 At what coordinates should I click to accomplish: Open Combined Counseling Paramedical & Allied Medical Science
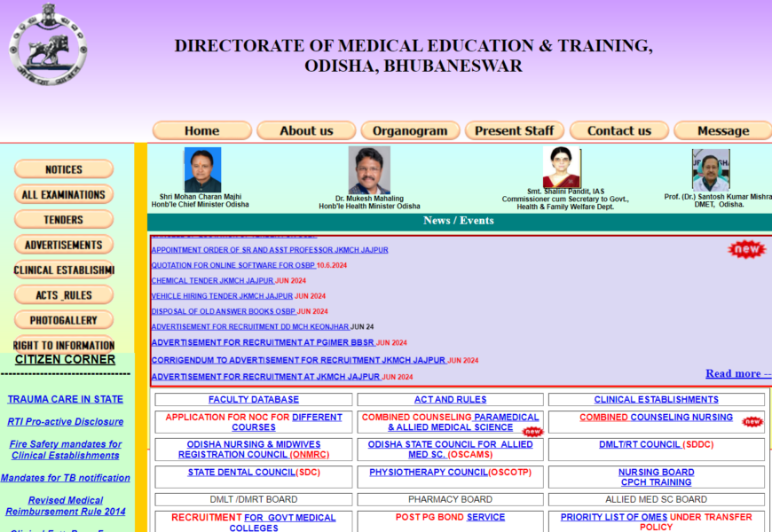451,422
